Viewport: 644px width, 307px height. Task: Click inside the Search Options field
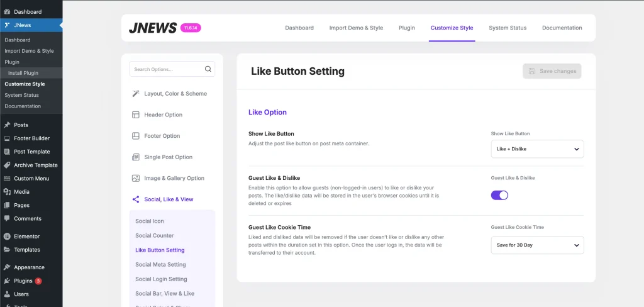(172, 69)
